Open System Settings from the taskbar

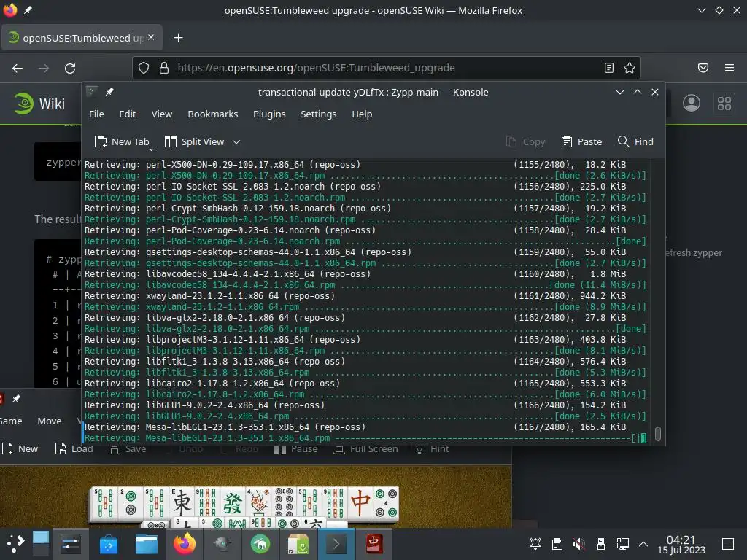(71, 543)
